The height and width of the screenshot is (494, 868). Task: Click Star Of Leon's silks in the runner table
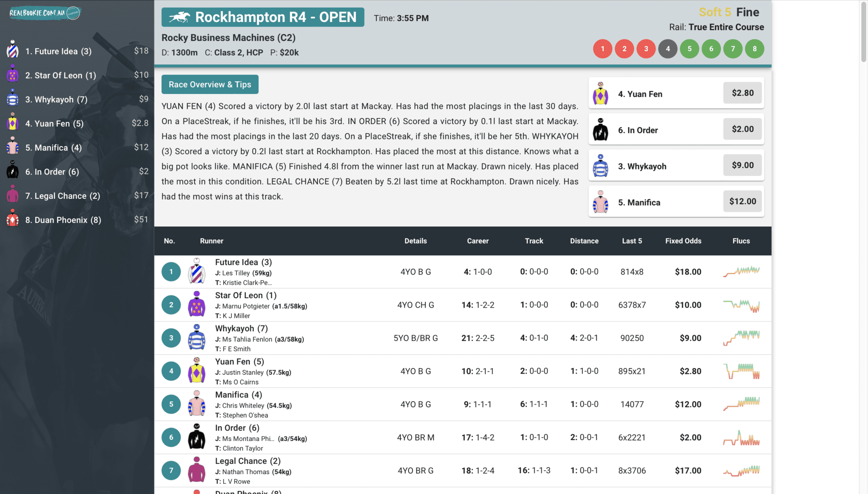tap(197, 304)
